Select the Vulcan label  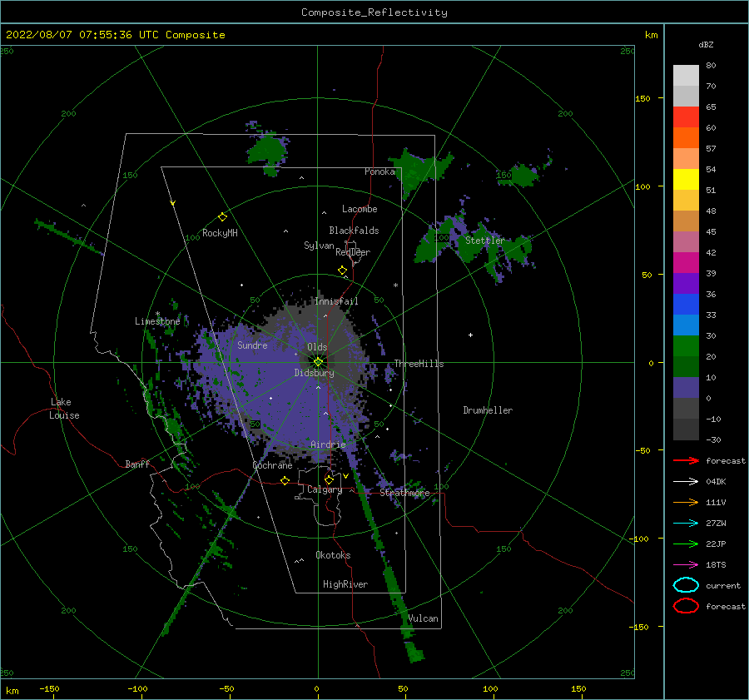click(424, 618)
